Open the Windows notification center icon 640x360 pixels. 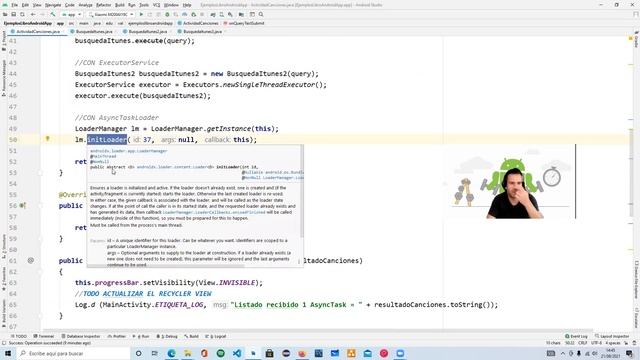click(x=629, y=353)
